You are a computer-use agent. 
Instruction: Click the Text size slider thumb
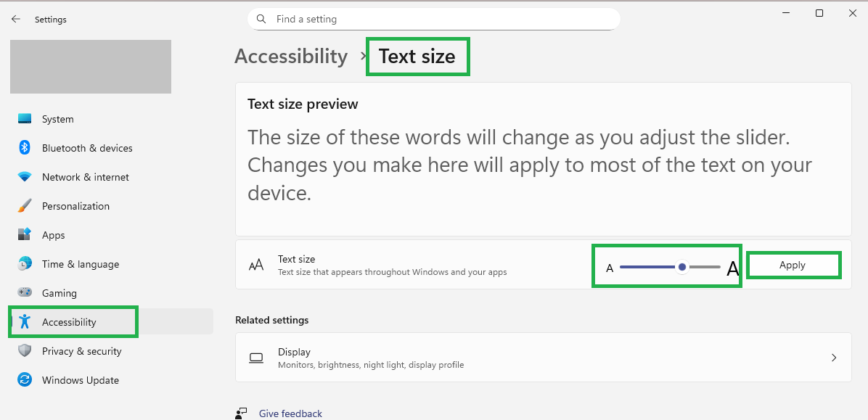pyautogui.click(x=682, y=267)
